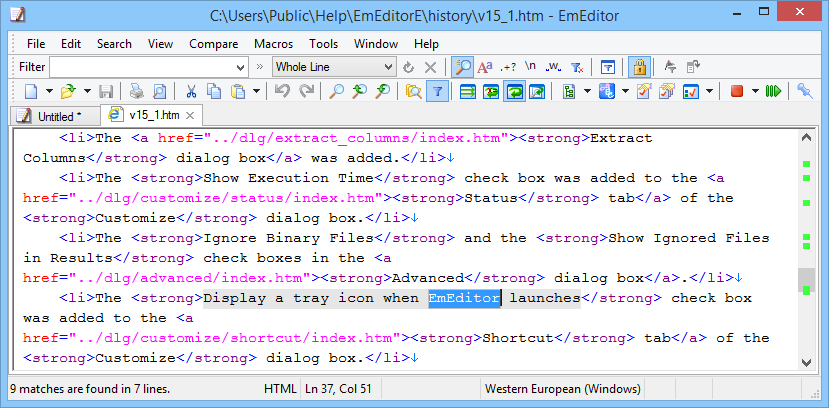Open Print Preview from the toolbar
The height and width of the screenshot is (408, 829).
159,91
